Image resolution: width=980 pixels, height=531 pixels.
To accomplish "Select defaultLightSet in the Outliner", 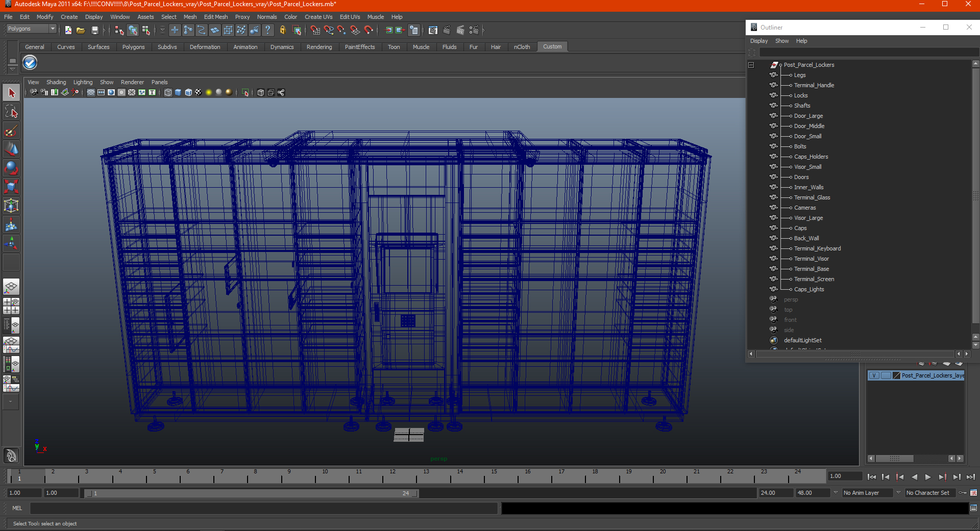I will point(803,340).
